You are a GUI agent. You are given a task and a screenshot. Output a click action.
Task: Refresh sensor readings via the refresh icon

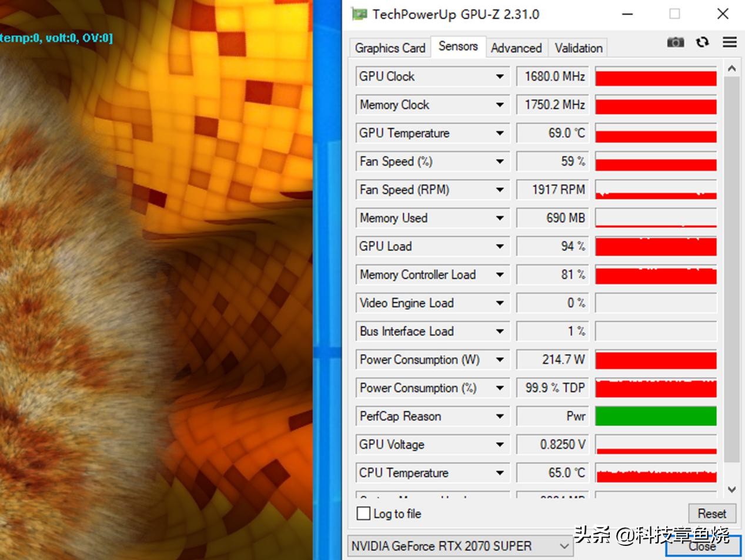[702, 42]
